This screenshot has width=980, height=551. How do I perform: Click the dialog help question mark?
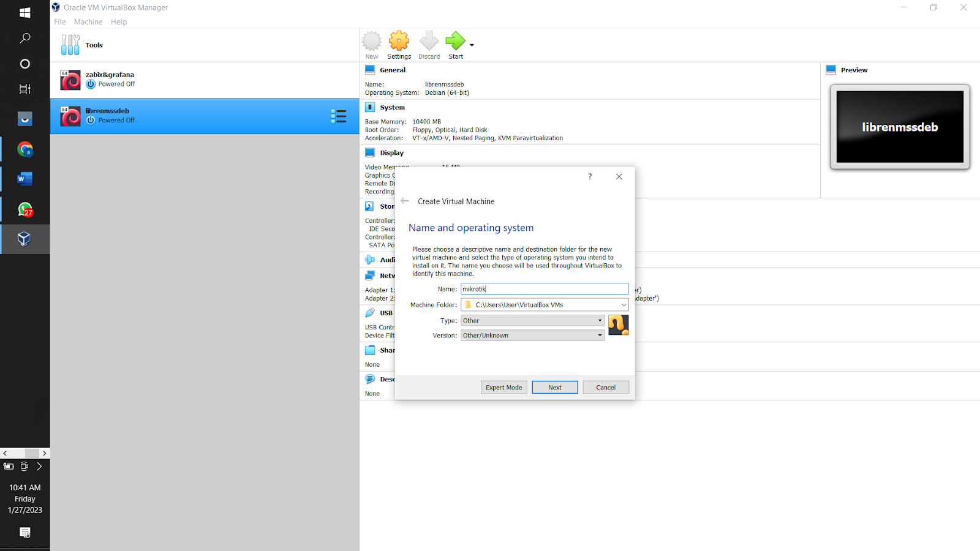click(x=590, y=176)
